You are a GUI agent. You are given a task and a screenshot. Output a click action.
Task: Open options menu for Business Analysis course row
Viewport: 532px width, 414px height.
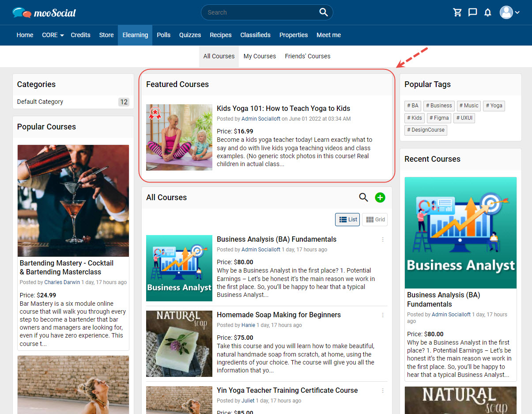(x=383, y=239)
